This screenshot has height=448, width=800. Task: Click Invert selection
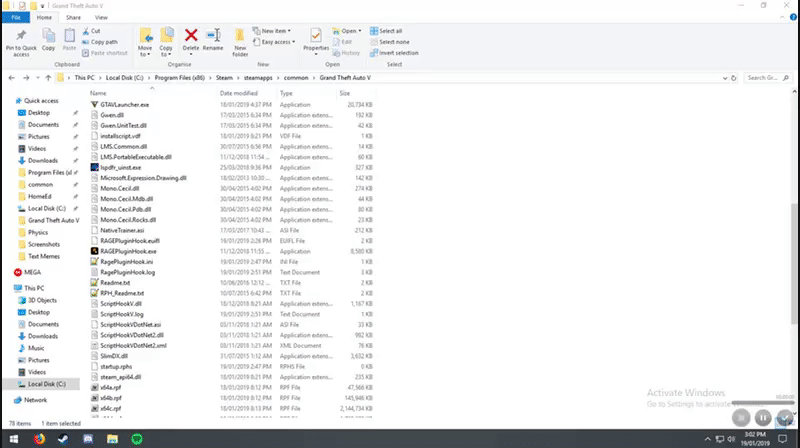pyautogui.click(x=394, y=53)
